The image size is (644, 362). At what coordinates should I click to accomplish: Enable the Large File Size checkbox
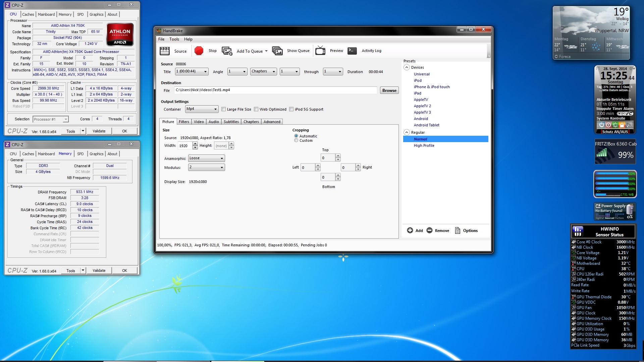[x=224, y=109]
